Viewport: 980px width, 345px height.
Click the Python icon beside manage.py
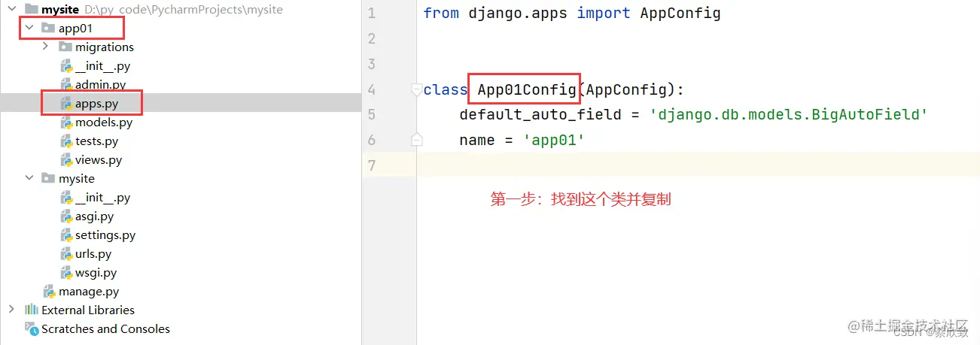pyautogui.click(x=50, y=292)
